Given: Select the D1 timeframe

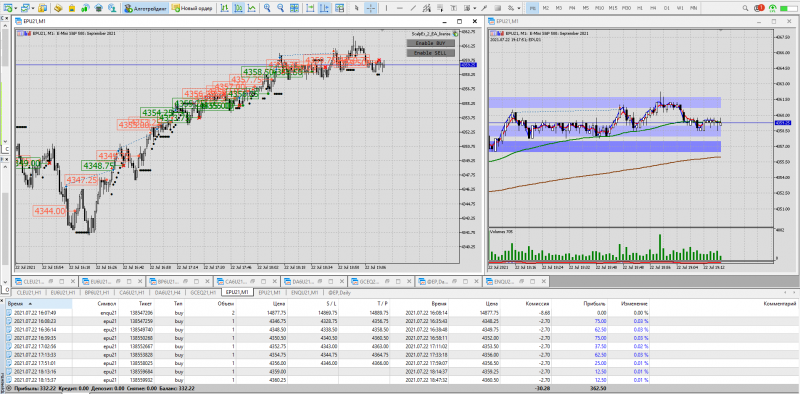Looking at the screenshot, I should click(x=666, y=8).
